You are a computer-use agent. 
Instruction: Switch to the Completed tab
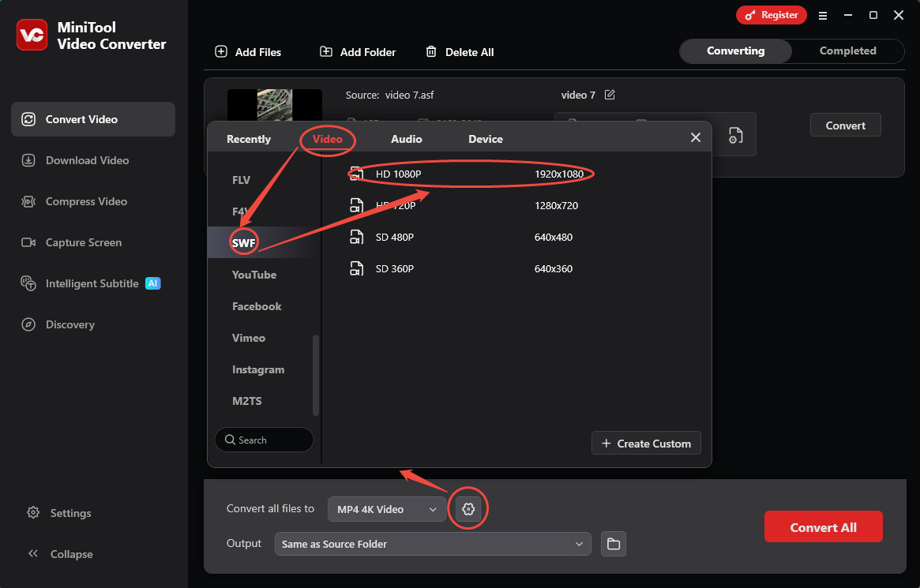pos(847,51)
